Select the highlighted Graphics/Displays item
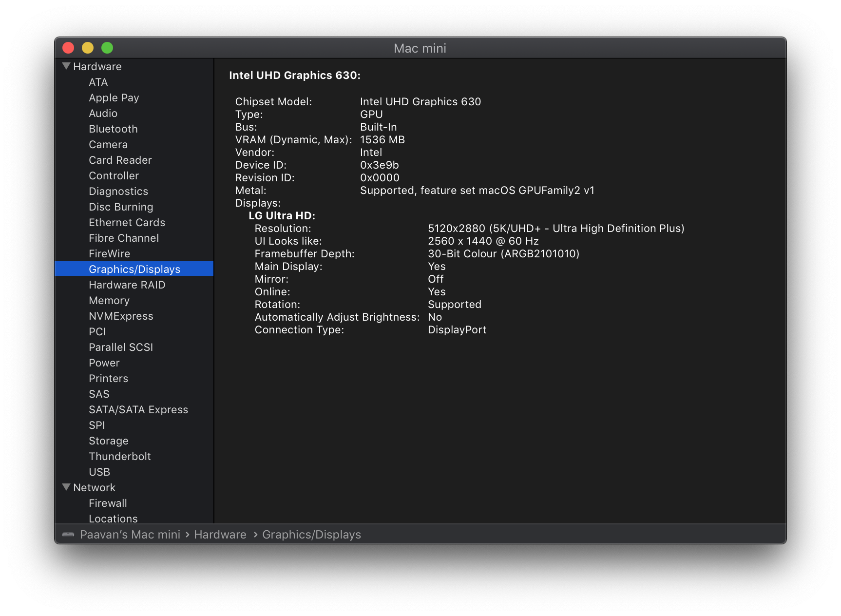Screen dimensions: 841x616 (134, 269)
